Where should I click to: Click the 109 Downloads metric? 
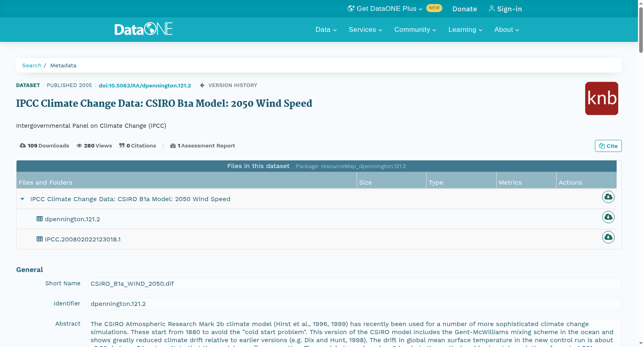coord(44,145)
